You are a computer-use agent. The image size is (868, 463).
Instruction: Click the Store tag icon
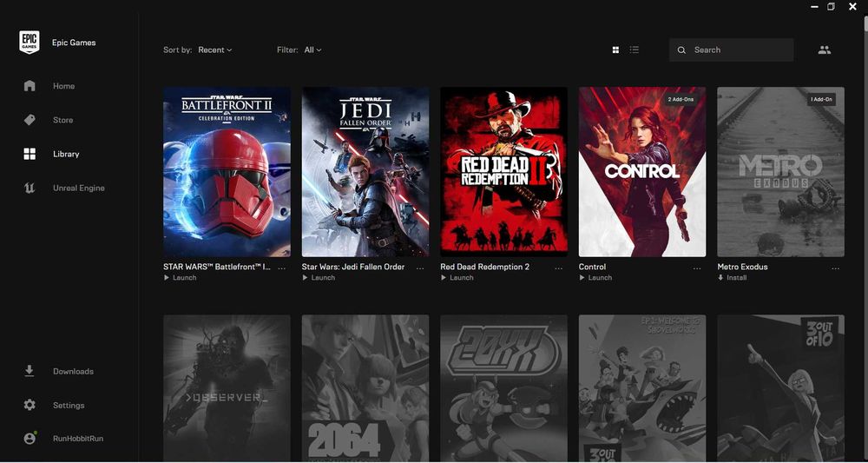point(30,120)
